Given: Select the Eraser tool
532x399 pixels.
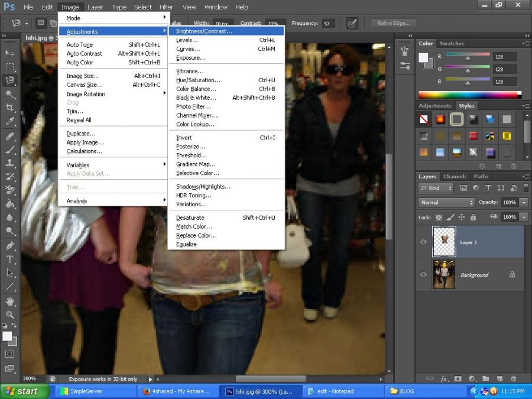Looking at the screenshot, I should coord(10,190).
